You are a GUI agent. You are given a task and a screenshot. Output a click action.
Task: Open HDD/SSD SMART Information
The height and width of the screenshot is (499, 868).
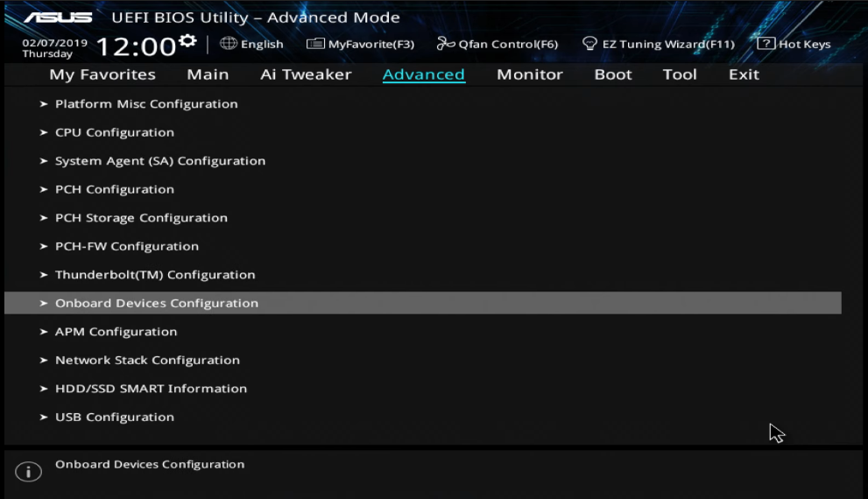click(152, 389)
